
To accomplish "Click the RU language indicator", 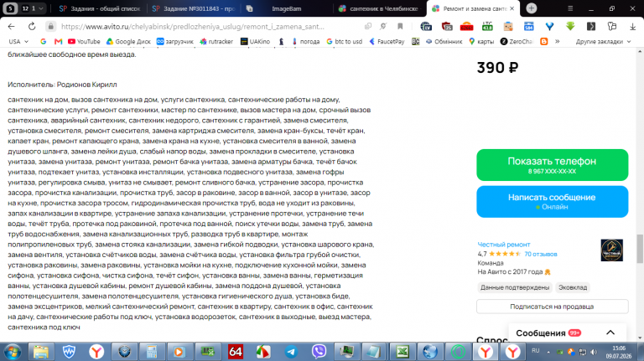I will (536, 351).
